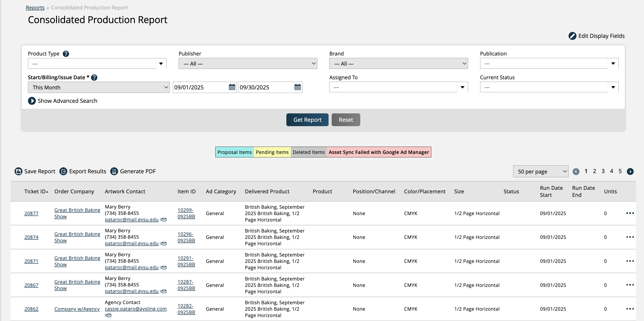Click the Save Report disk icon
Image resolution: width=644 pixels, height=321 pixels.
[18, 171]
